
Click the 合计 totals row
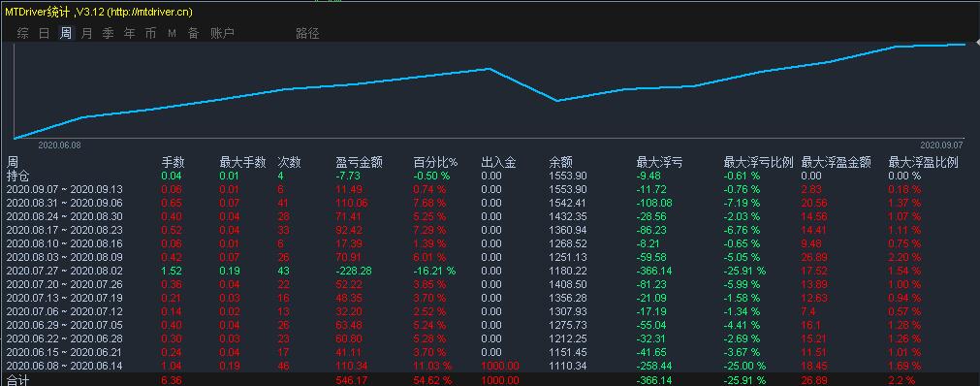click(x=490, y=380)
